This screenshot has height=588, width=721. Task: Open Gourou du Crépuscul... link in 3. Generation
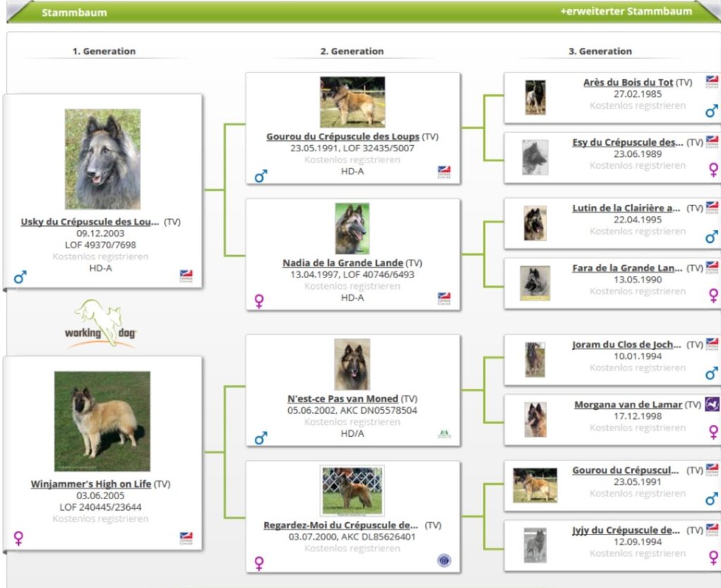[625, 470]
